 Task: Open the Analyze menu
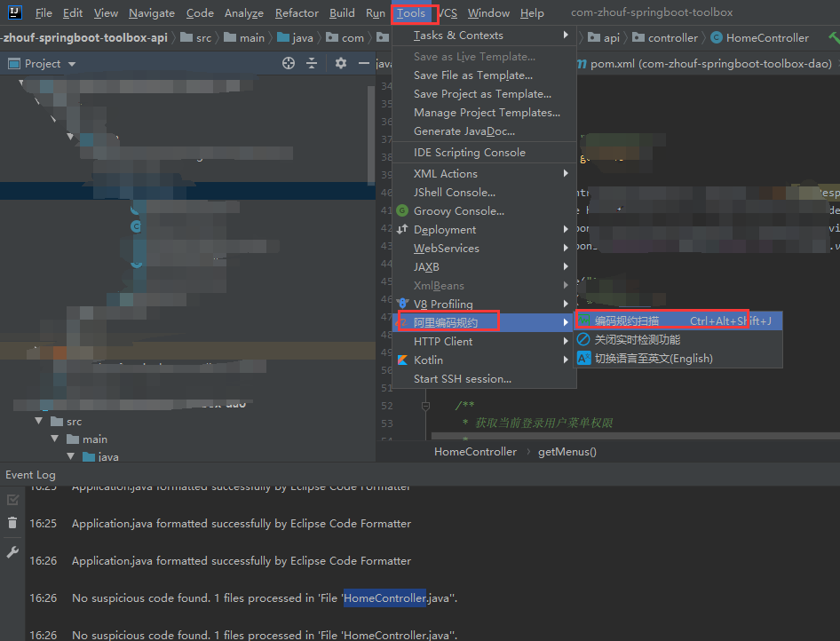[244, 12]
